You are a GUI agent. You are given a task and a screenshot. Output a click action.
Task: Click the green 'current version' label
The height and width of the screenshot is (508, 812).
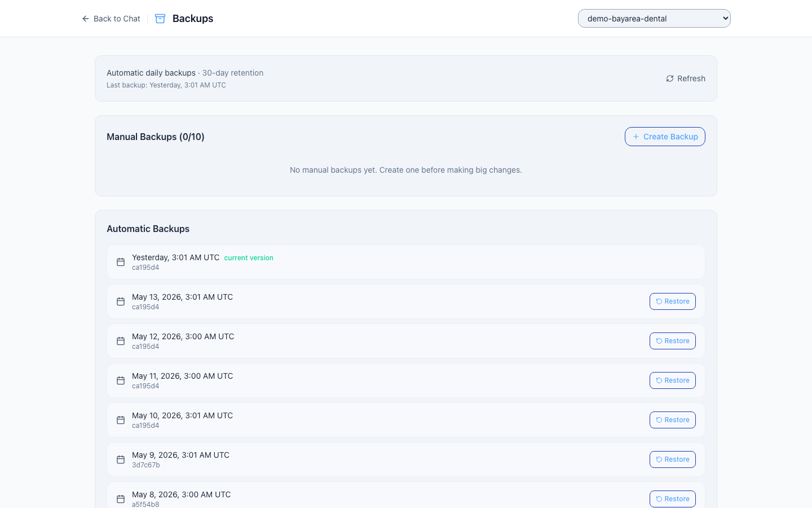pos(249,258)
